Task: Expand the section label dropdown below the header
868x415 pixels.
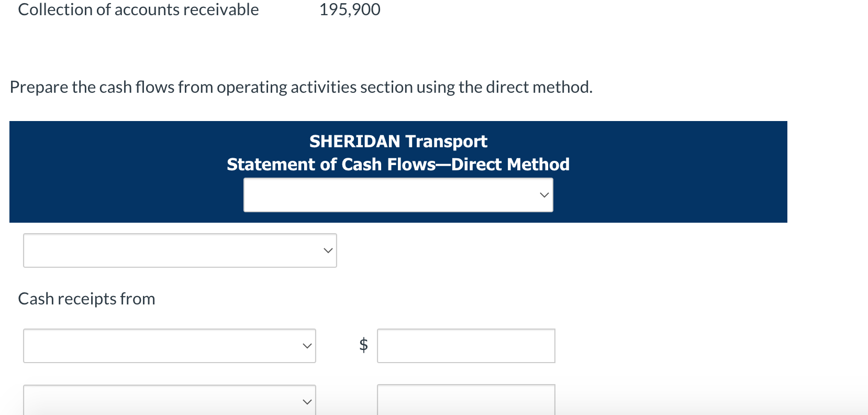Action: pyautogui.click(x=180, y=250)
